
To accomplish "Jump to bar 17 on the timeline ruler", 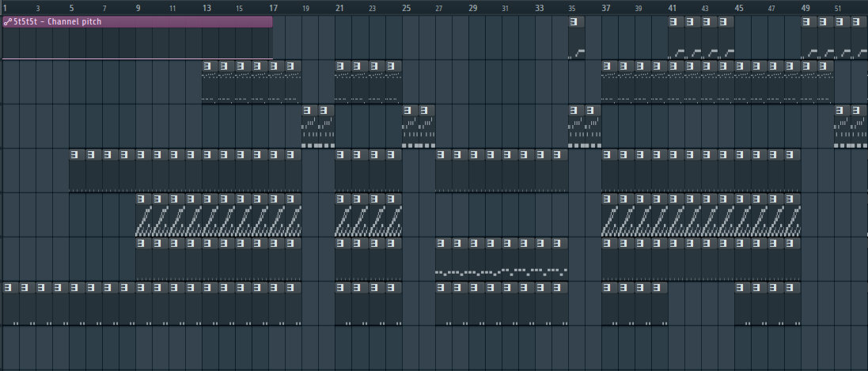I will click(273, 8).
